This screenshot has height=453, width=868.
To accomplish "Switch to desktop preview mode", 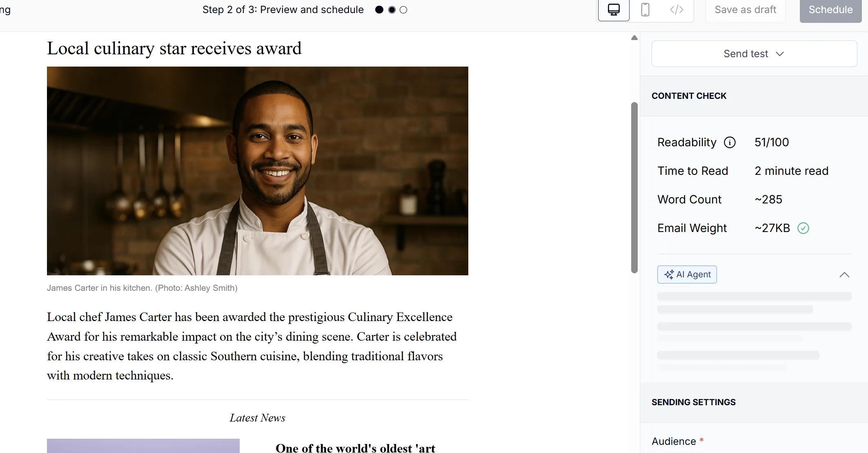I will point(614,10).
